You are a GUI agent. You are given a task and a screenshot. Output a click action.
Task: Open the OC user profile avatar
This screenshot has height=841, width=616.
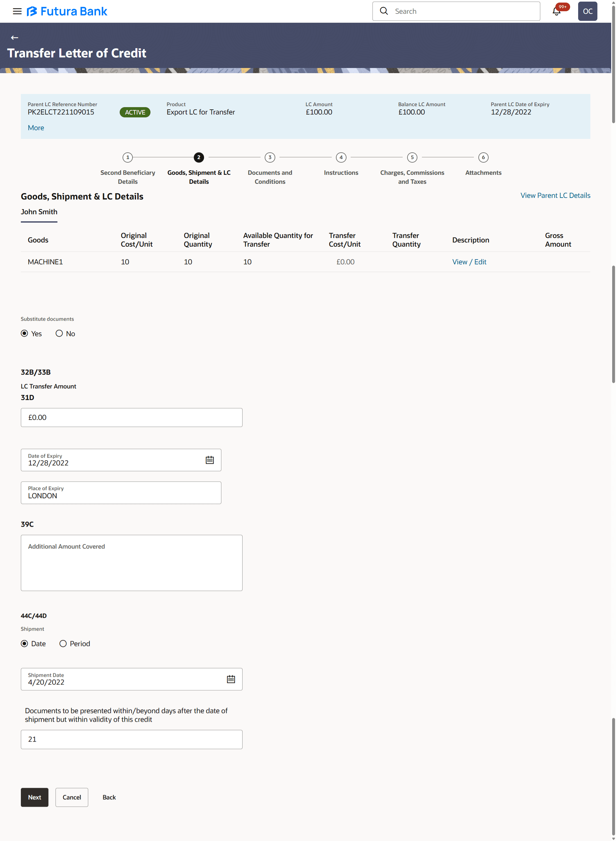(x=587, y=11)
